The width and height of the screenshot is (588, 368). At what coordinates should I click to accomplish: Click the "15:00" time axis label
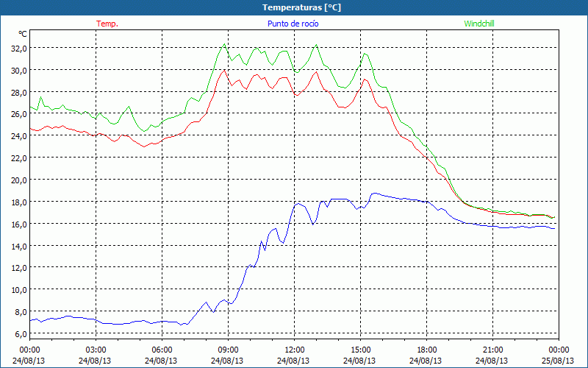click(361, 350)
